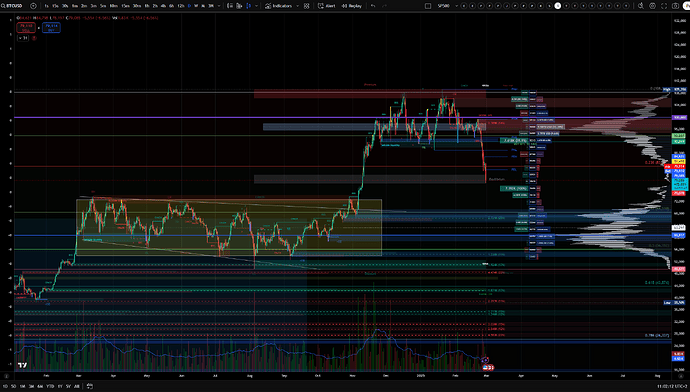Open the user profile avatar

click(686, 6)
